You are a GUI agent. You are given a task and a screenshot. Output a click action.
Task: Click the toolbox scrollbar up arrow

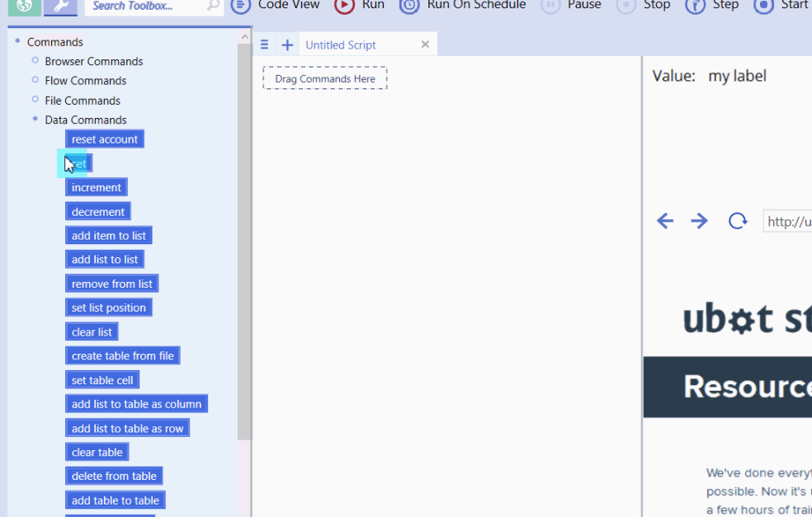244,37
